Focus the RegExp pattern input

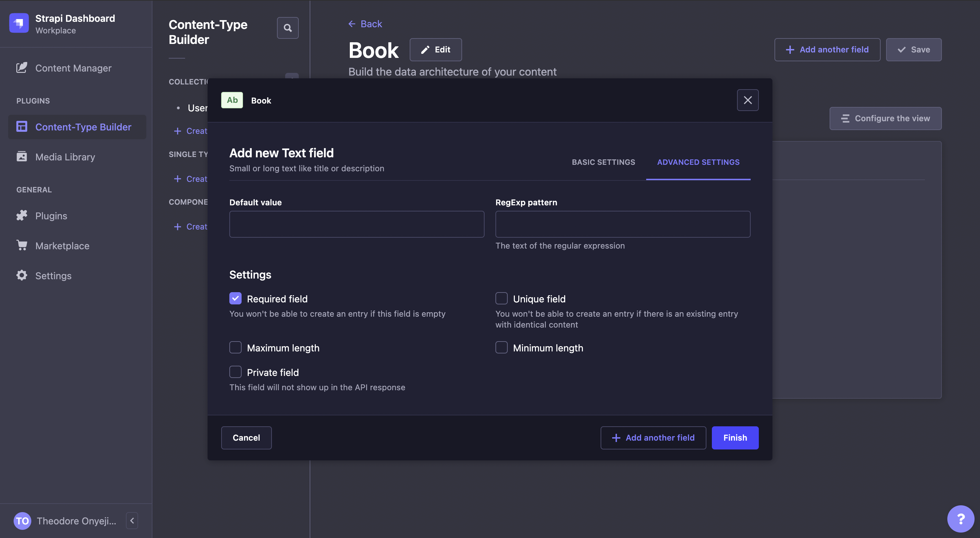tap(623, 224)
